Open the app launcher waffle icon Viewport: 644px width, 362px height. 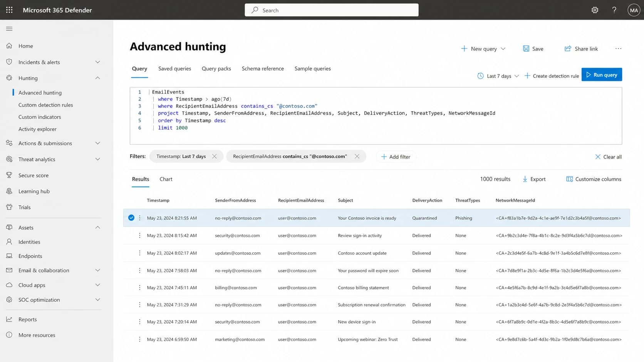coord(9,10)
